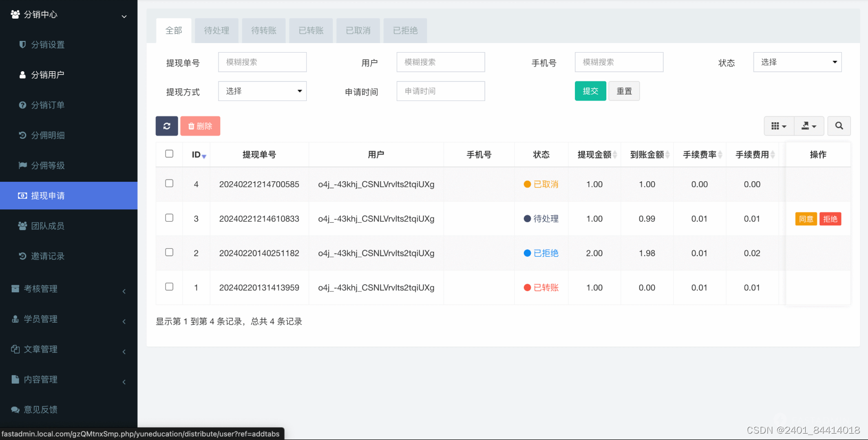Click the 内容管理 file icon

coord(15,379)
